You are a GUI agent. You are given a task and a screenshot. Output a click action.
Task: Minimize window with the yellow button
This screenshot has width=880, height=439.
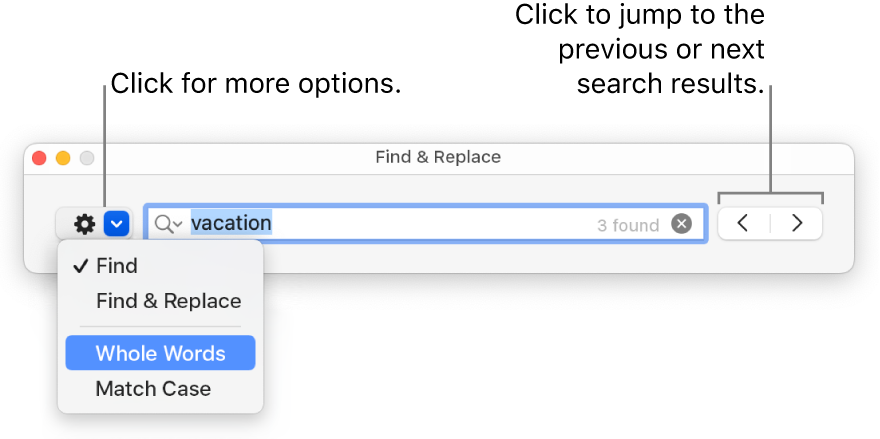coord(63,158)
